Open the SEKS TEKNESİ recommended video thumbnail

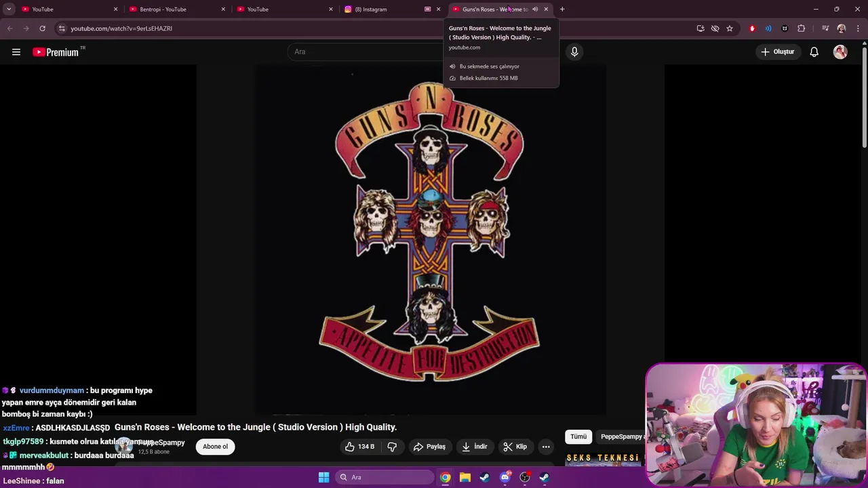coord(604,460)
